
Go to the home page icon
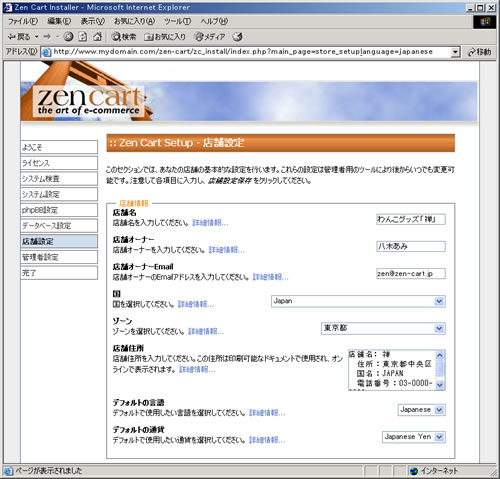(97, 36)
